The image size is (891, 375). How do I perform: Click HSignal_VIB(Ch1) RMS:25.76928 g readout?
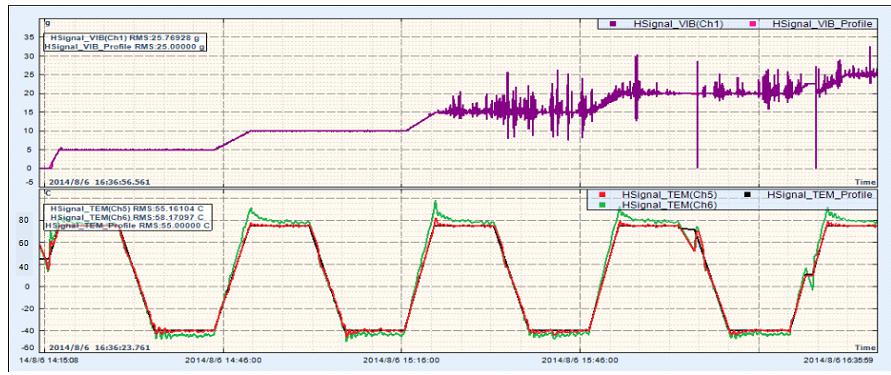(x=124, y=38)
